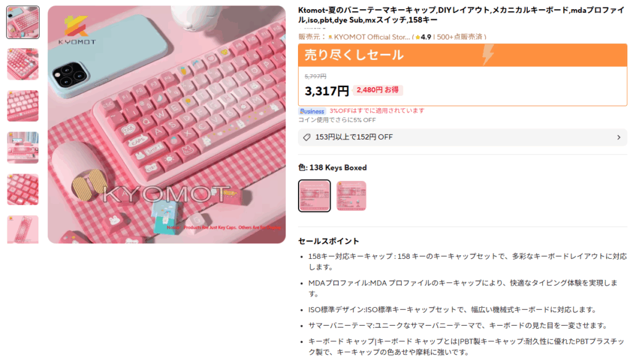
Task: Expand the 153円以上で152円 OFF coupon arrow
Action: point(619,137)
